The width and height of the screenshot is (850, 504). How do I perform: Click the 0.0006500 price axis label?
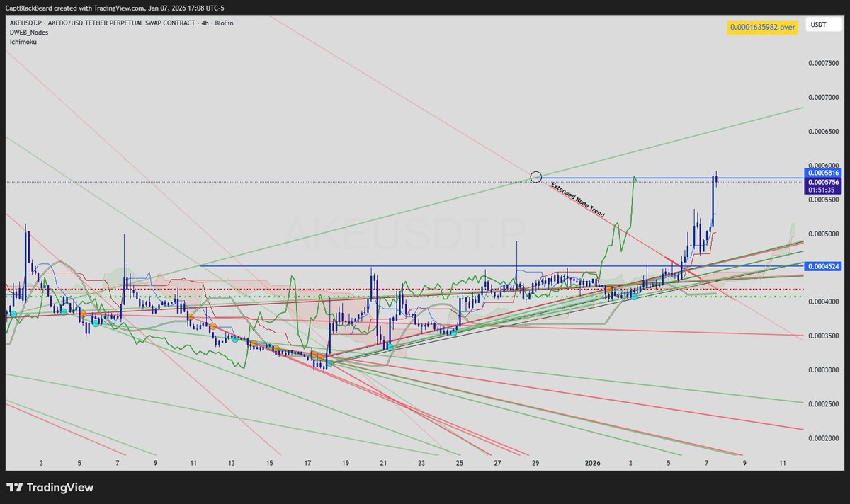(x=822, y=132)
